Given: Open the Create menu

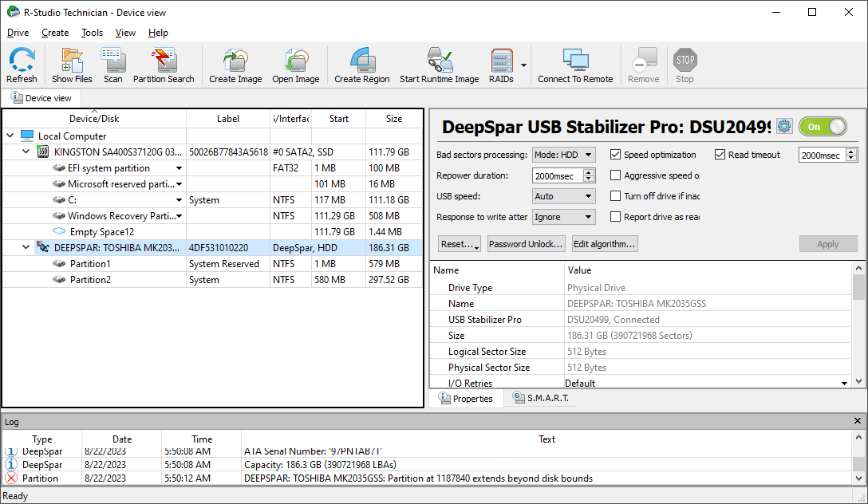Looking at the screenshot, I should point(55,33).
